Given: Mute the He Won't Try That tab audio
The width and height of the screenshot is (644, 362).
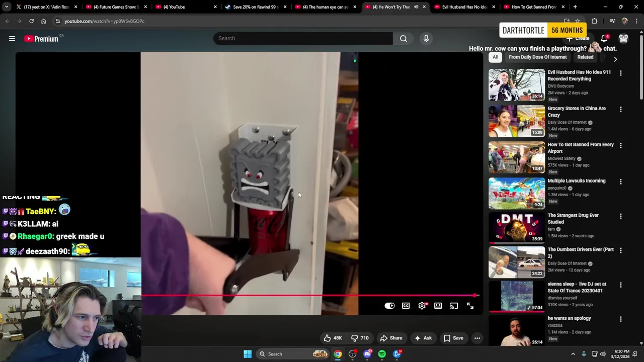Looking at the screenshot, I should tap(416, 7).
